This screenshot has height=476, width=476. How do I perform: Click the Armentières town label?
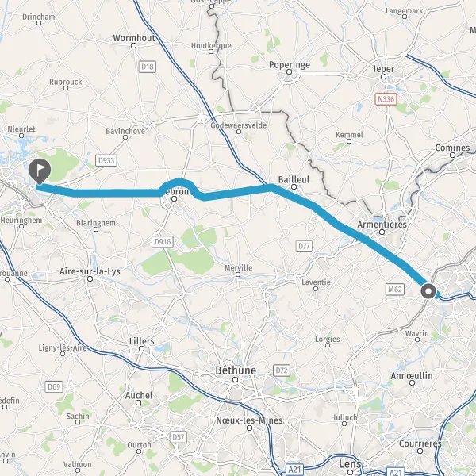(x=382, y=225)
